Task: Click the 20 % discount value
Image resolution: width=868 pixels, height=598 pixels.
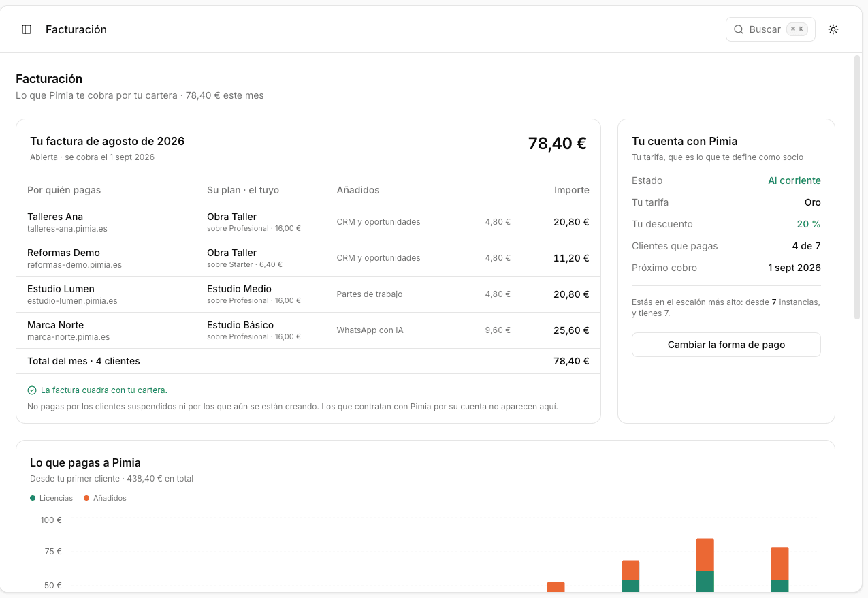Action: click(809, 224)
